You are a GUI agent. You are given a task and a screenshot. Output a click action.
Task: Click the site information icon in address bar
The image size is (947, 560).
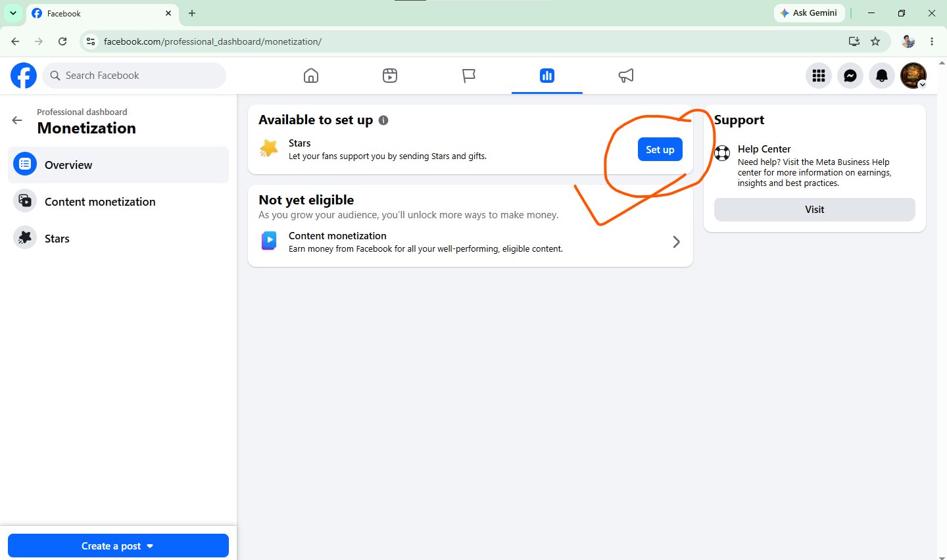[x=91, y=41]
